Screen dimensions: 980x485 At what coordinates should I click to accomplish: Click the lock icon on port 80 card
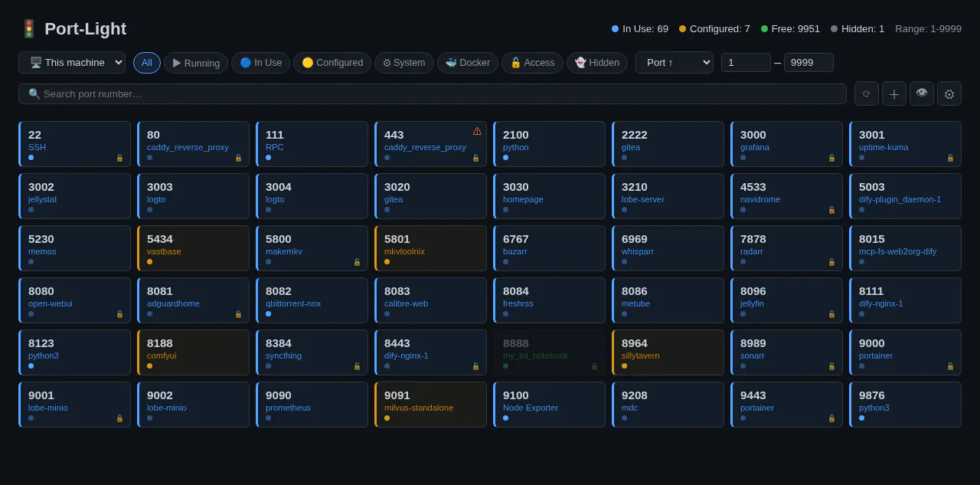click(x=238, y=158)
